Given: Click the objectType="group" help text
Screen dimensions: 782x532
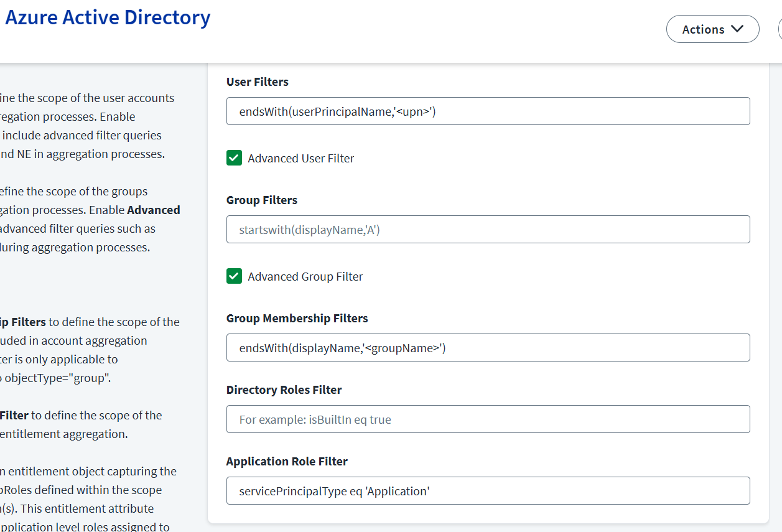Looking at the screenshot, I should pyautogui.click(x=58, y=378).
